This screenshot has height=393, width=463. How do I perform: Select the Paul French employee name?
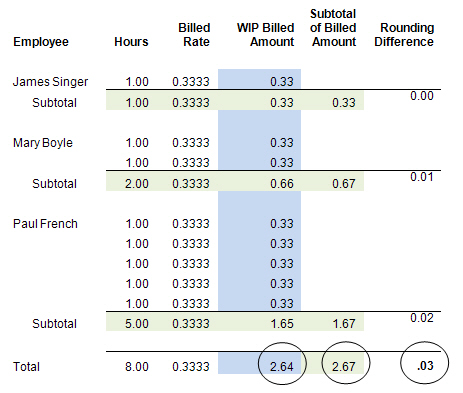[x=45, y=224]
